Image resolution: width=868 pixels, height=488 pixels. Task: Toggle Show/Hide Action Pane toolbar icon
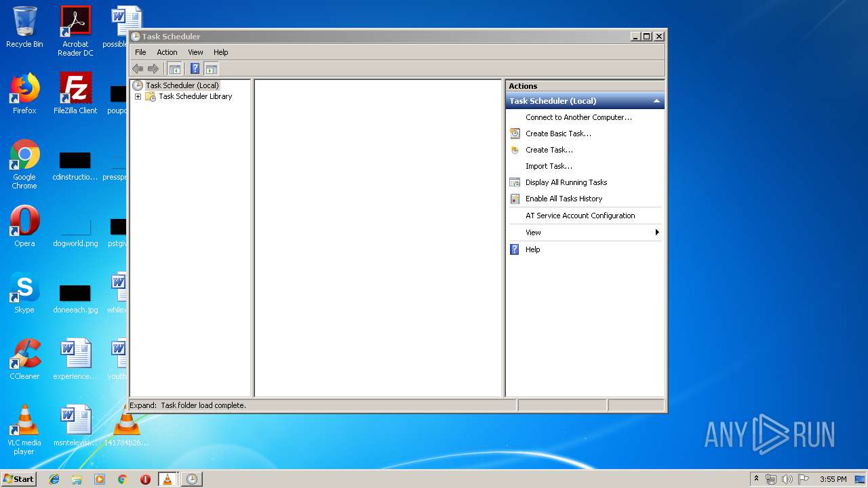pyautogui.click(x=212, y=68)
